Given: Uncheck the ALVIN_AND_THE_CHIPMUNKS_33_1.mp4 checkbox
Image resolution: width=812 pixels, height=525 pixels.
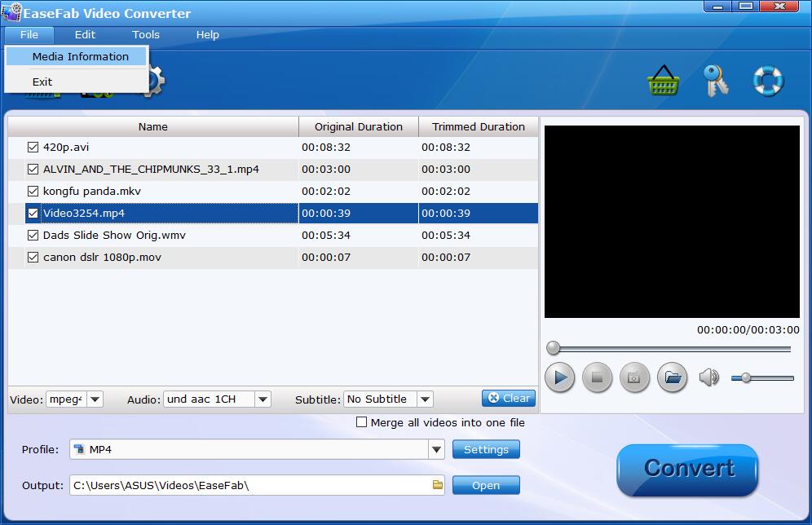Looking at the screenshot, I should (x=33, y=170).
